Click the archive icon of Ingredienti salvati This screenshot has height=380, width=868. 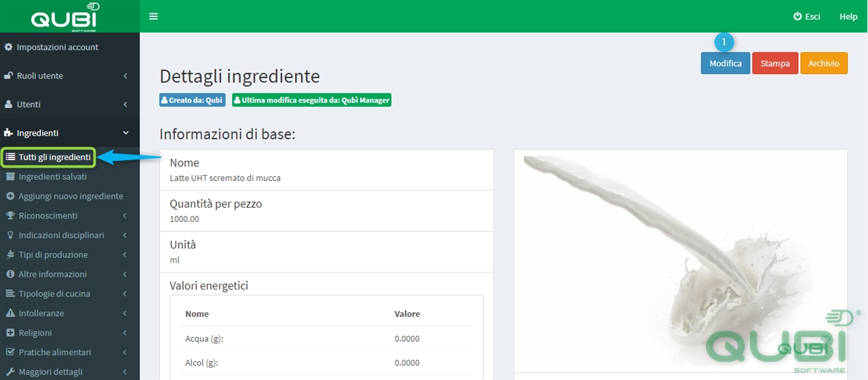[x=10, y=176]
